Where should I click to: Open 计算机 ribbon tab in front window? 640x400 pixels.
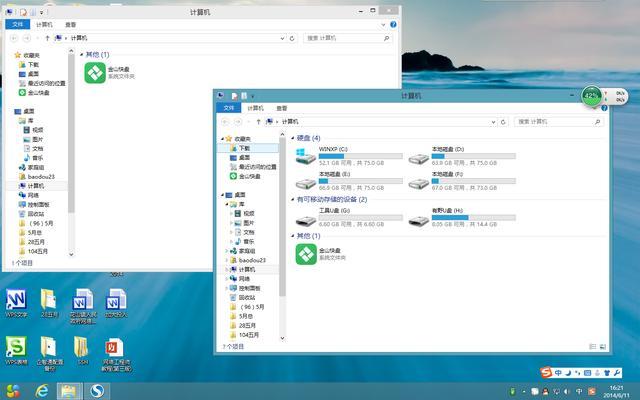[254, 108]
